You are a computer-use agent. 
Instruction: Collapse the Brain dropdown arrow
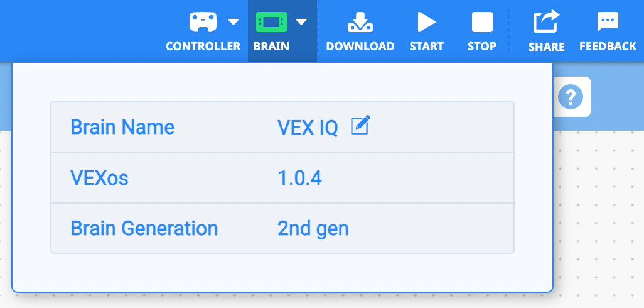coord(301,22)
